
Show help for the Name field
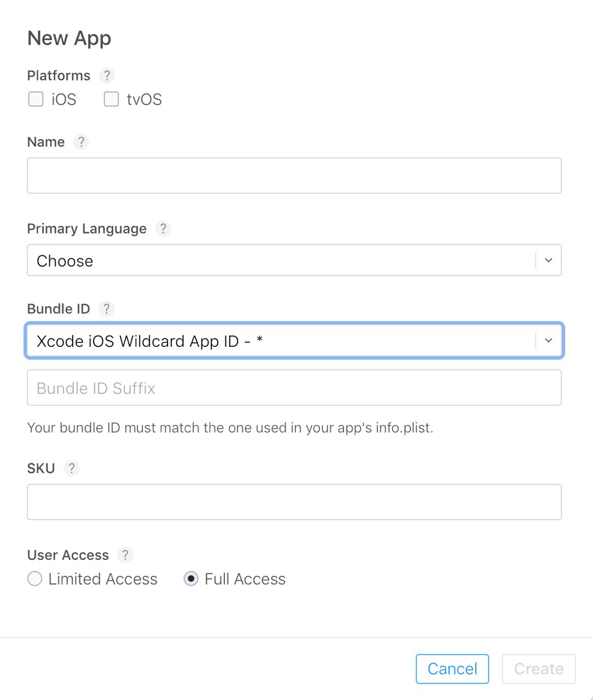click(x=81, y=142)
